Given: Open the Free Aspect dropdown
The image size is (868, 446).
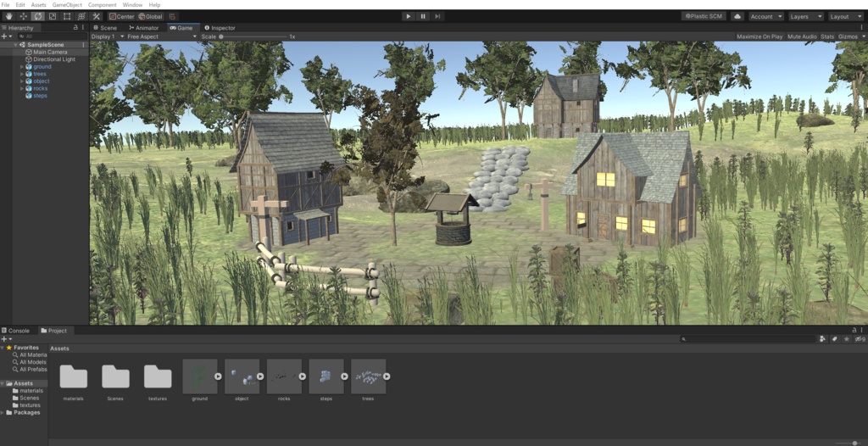Looking at the screenshot, I should (161, 36).
